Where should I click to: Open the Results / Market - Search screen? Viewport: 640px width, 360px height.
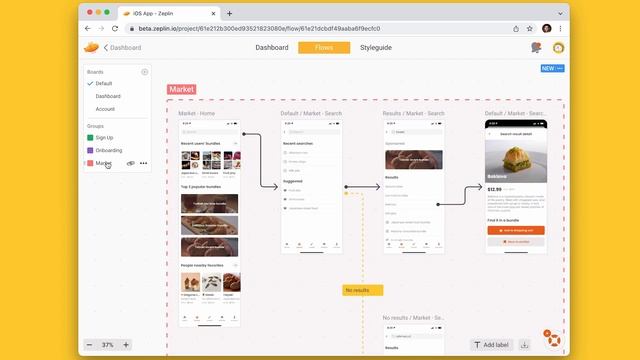(414, 187)
